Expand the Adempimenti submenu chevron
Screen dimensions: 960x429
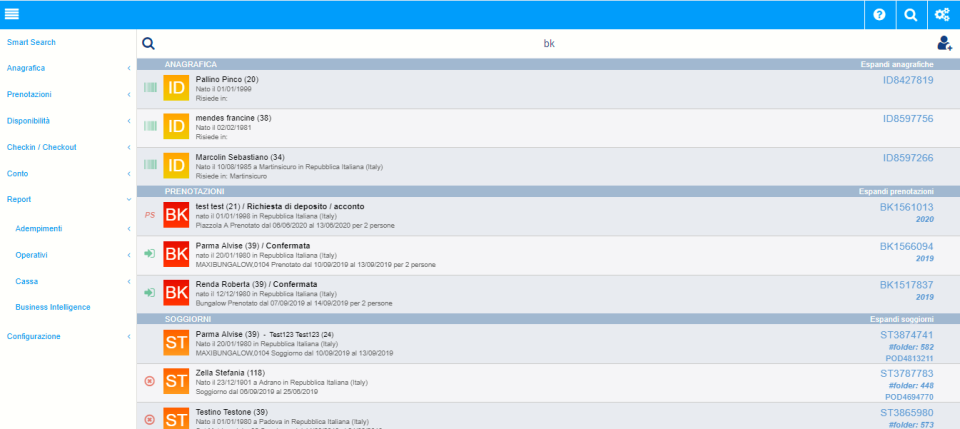tap(129, 229)
